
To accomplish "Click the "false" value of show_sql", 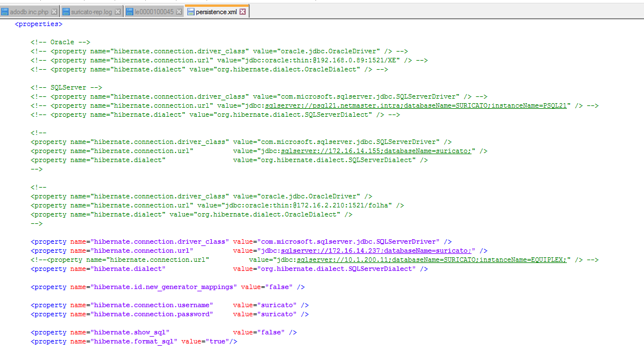I will click(x=271, y=332).
